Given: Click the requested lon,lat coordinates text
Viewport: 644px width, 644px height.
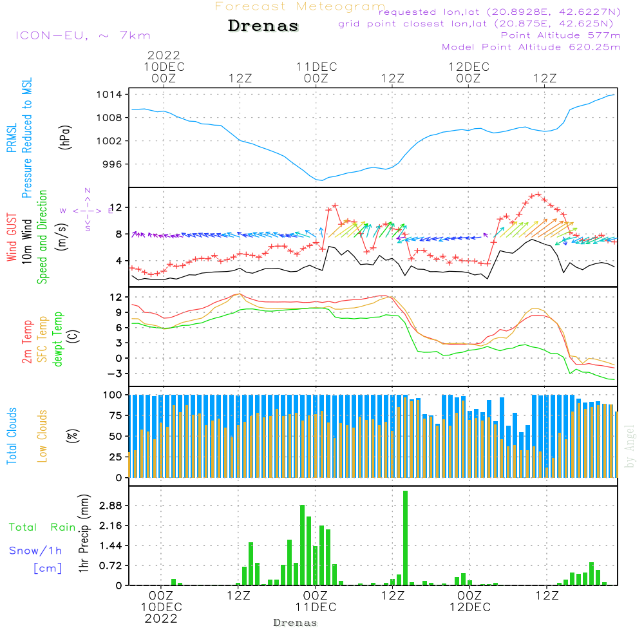Looking at the screenshot, I should click(499, 12).
